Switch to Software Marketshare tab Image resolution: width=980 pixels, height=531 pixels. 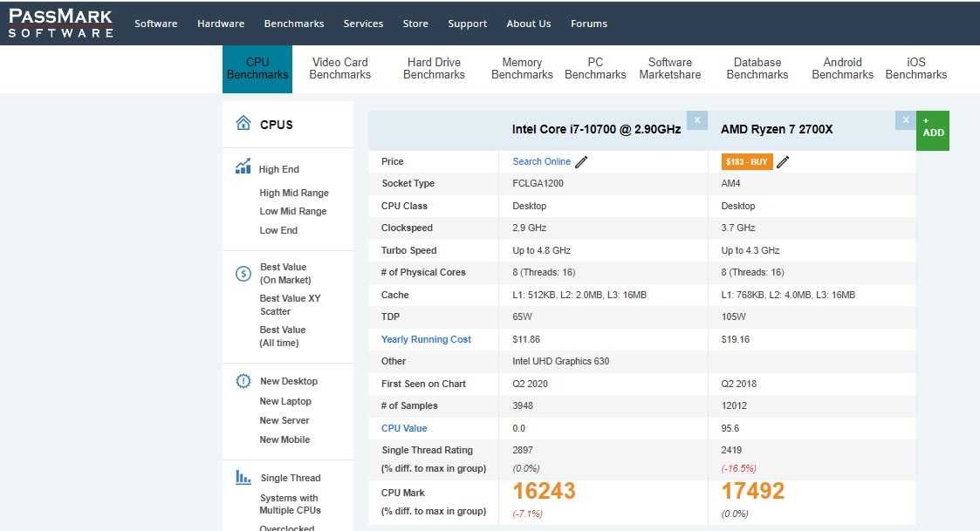click(670, 69)
